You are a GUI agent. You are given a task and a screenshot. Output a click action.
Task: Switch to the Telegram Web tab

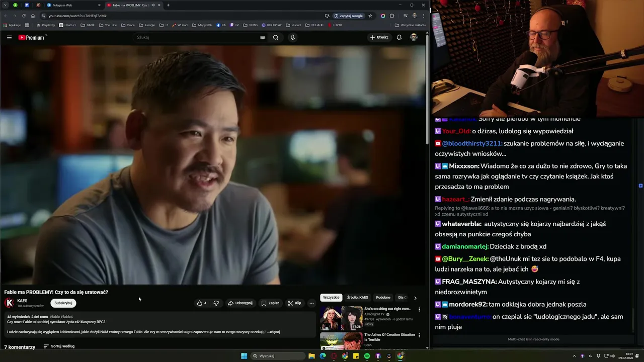(x=73, y=5)
